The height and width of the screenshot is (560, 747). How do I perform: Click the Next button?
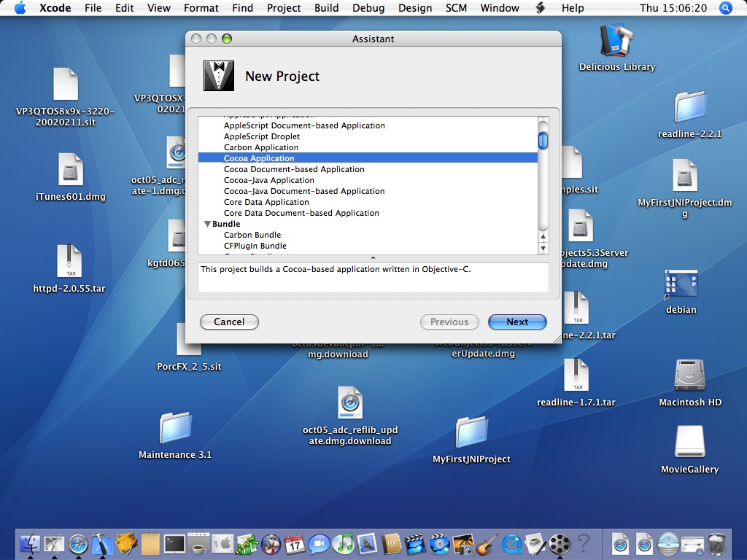coord(517,322)
